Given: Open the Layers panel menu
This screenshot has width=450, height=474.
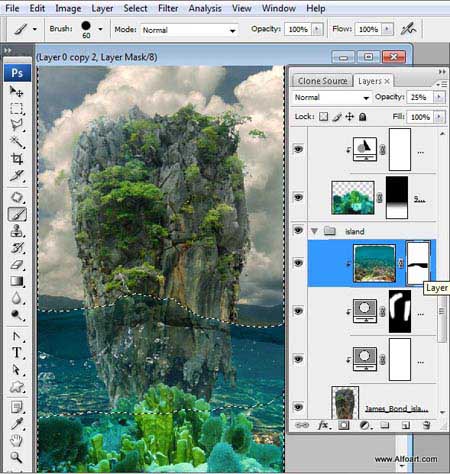Looking at the screenshot, I should point(442,85).
